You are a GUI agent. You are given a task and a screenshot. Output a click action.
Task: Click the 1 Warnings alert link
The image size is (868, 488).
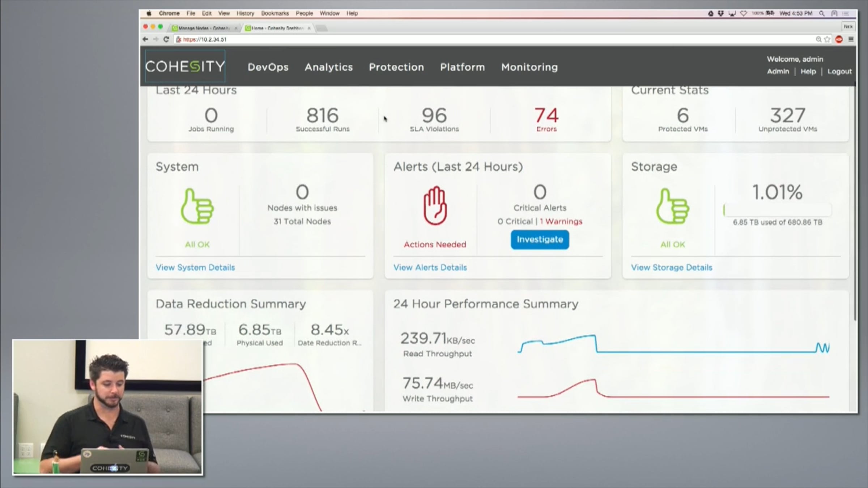point(561,221)
